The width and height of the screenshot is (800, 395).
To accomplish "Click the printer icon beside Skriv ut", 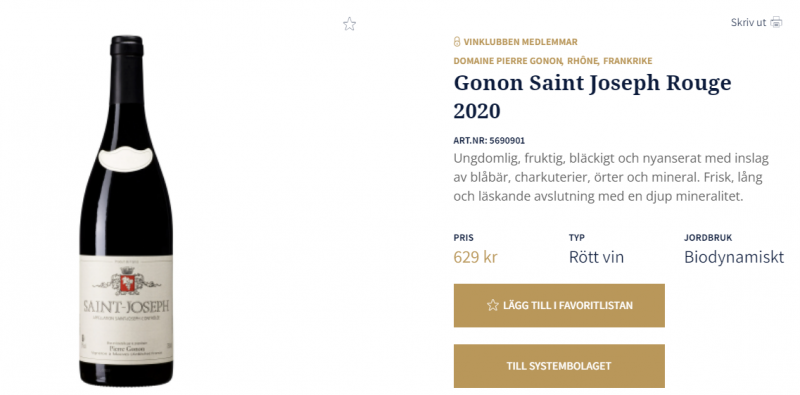I will [776, 22].
